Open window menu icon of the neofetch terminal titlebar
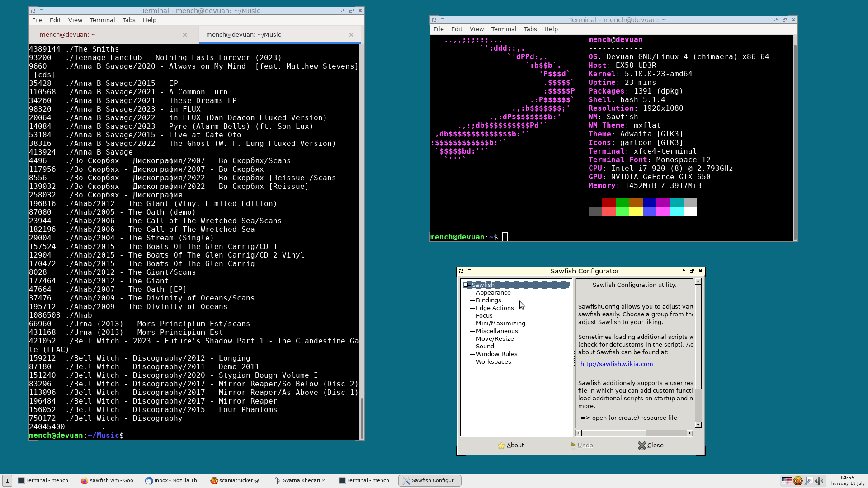The height and width of the screenshot is (488, 868). pos(434,19)
